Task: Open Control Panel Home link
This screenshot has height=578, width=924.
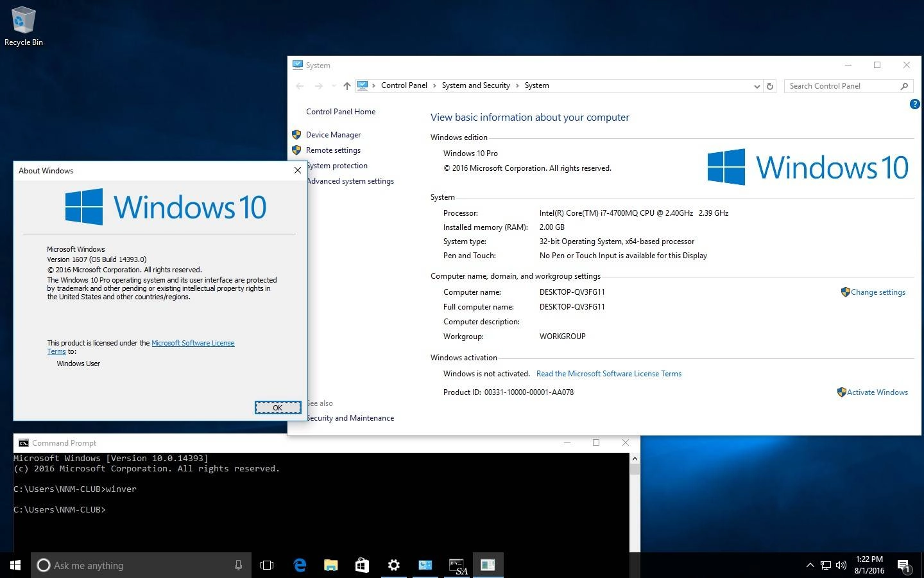Action: click(x=341, y=112)
